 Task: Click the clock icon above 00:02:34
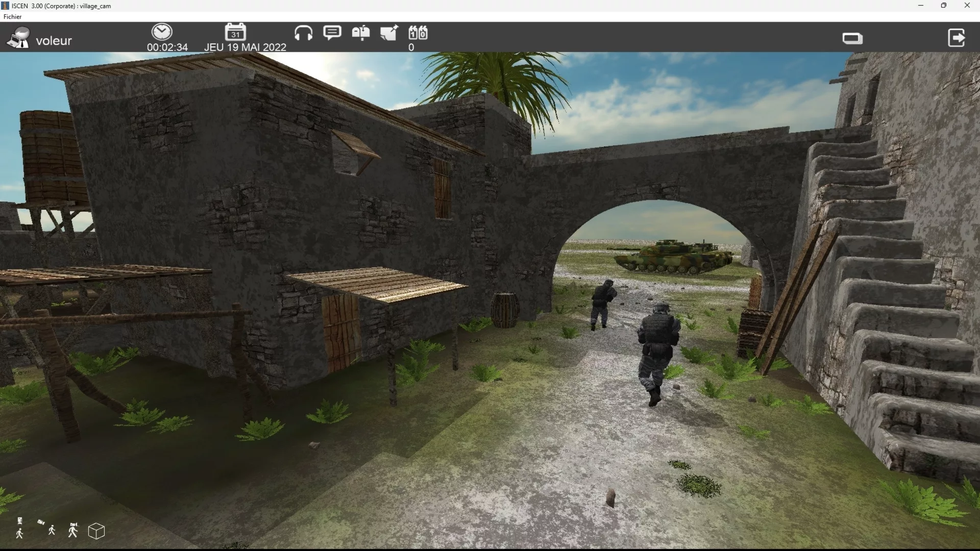point(162,32)
